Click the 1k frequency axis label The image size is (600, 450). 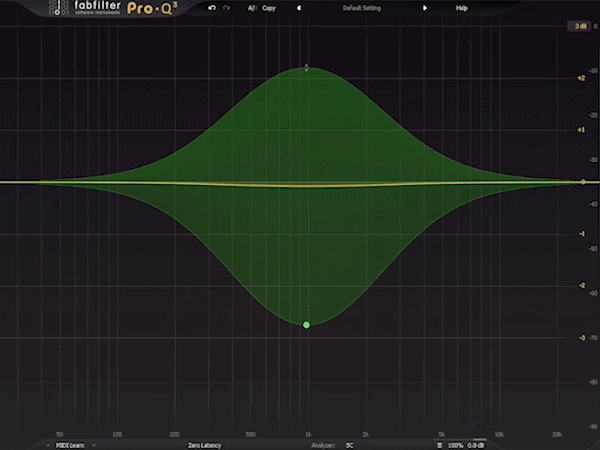click(308, 434)
